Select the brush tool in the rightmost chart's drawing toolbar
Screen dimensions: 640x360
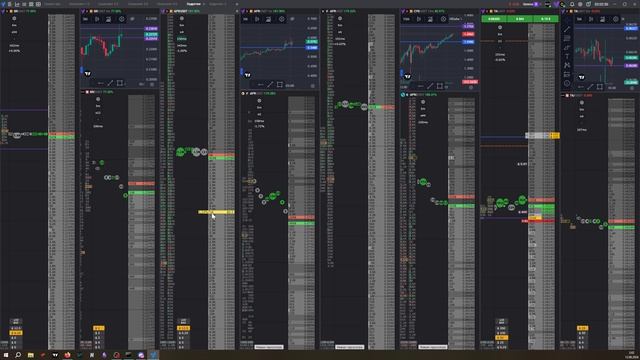[567, 47]
